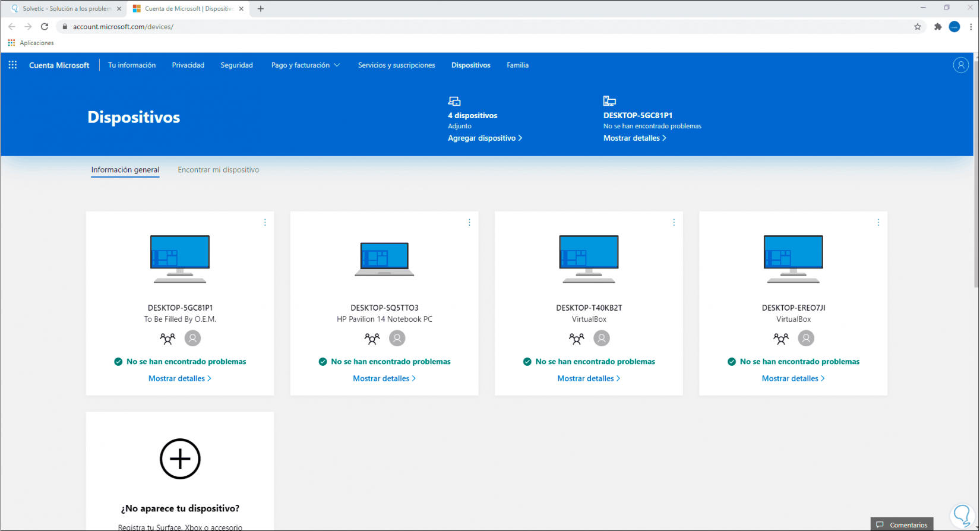Open the three-dot menu on DESKTOP-SQ5TTO3 card
This screenshot has height=531, width=980.
pos(469,222)
